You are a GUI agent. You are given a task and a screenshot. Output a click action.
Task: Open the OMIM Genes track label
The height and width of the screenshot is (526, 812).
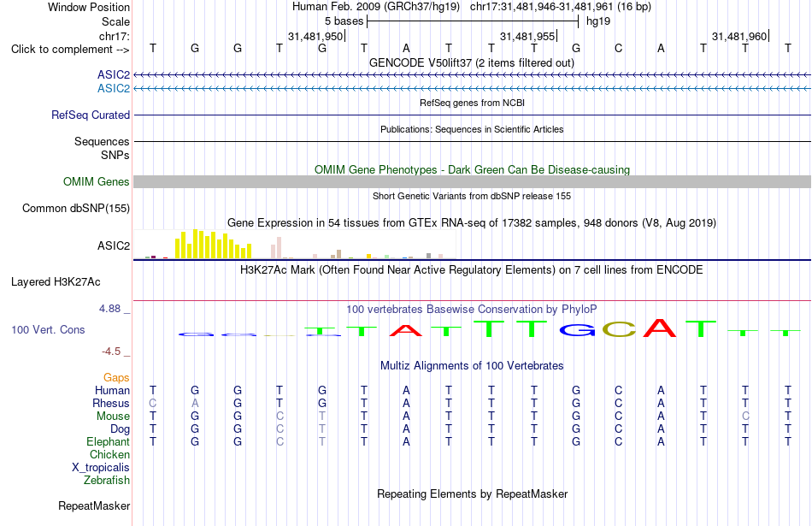pyautogui.click(x=97, y=182)
